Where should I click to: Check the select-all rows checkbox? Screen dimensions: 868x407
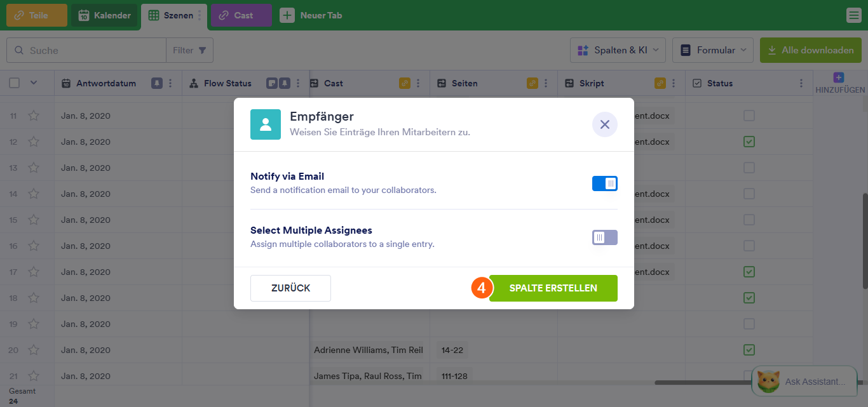click(x=15, y=83)
